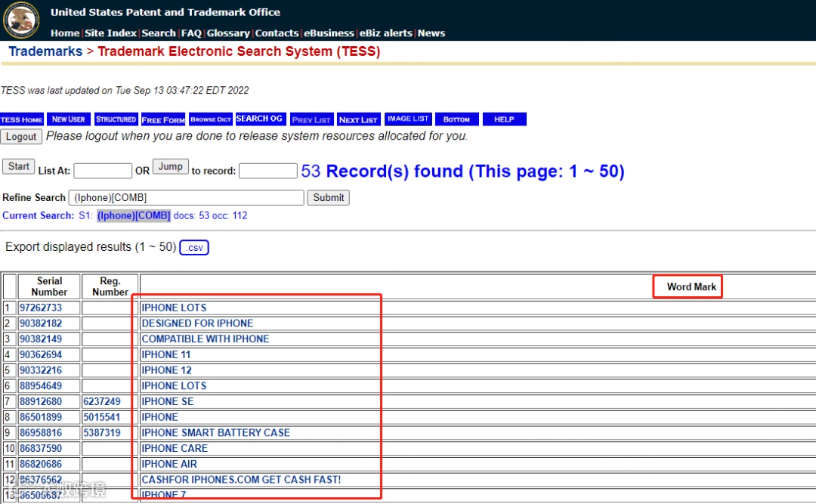
Task: Submit the refined search
Action: click(x=329, y=197)
